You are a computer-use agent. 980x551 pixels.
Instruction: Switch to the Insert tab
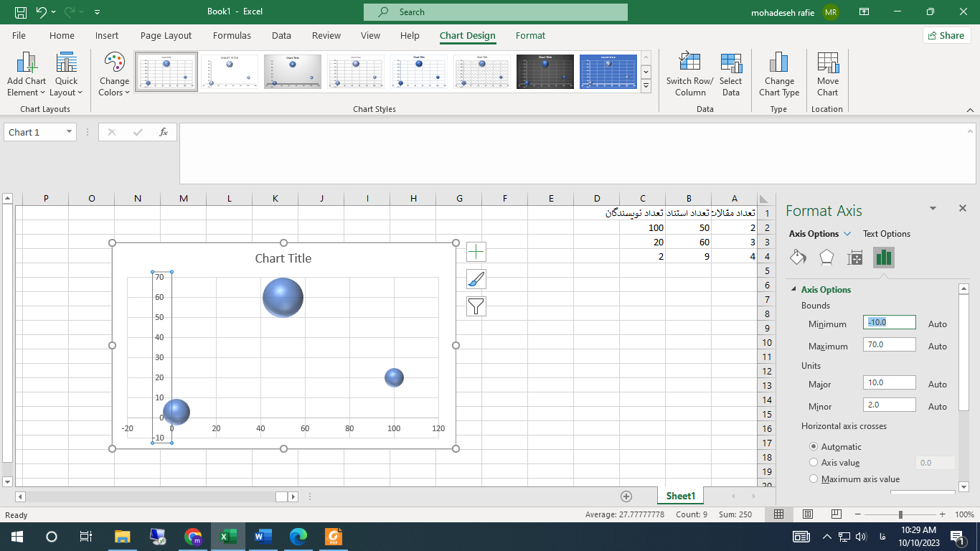pos(107,35)
